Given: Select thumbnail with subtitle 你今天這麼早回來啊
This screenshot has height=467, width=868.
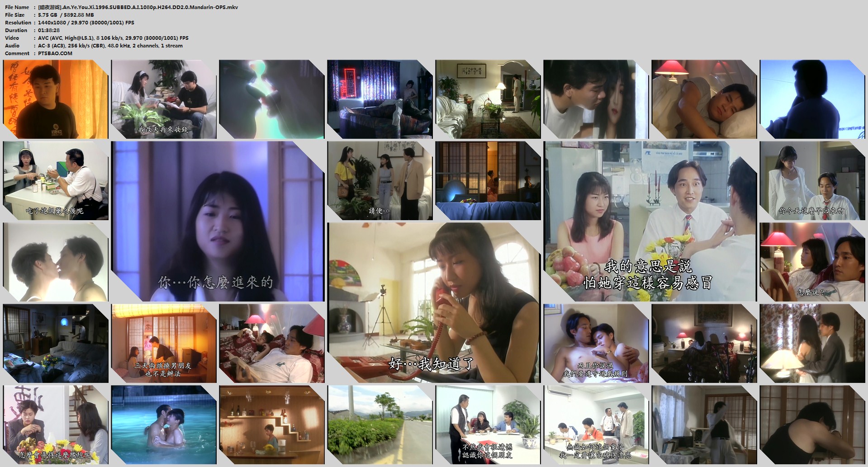Looking at the screenshot, I should click(x=812, y=180).
